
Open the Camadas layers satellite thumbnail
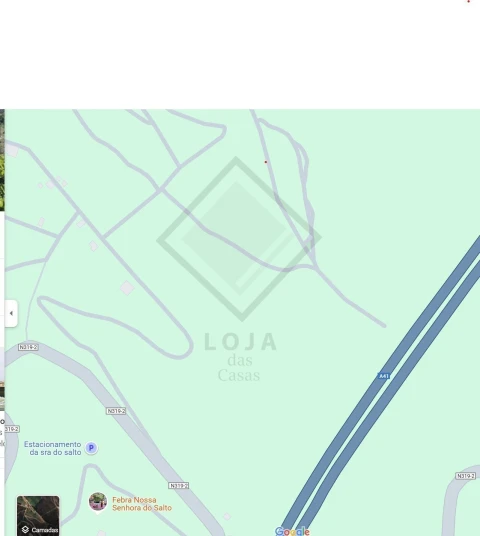tap(38, 516)
